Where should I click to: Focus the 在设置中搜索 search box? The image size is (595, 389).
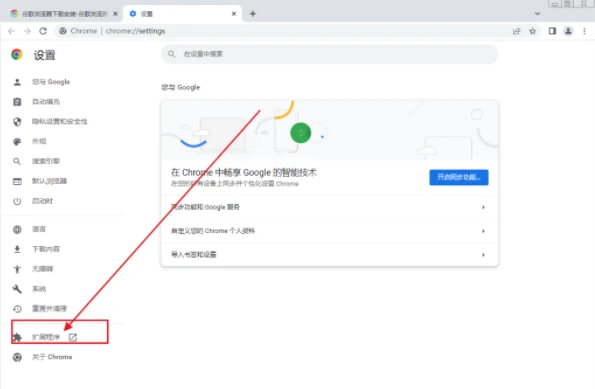point(329,54)
